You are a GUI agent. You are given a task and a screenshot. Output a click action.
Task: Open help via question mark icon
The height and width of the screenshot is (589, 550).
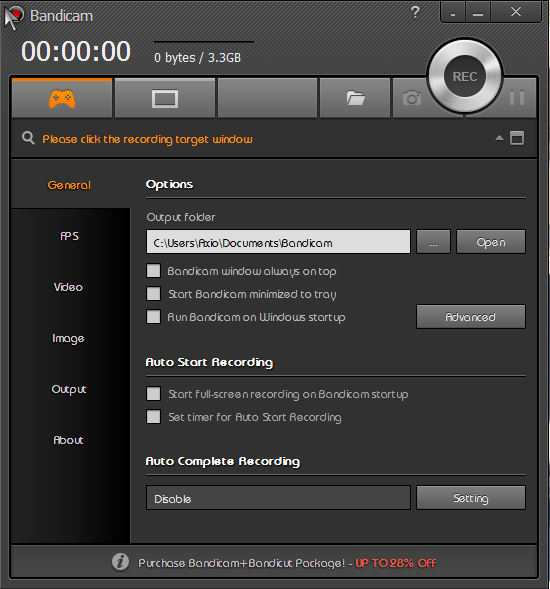(x=415, y=12)
